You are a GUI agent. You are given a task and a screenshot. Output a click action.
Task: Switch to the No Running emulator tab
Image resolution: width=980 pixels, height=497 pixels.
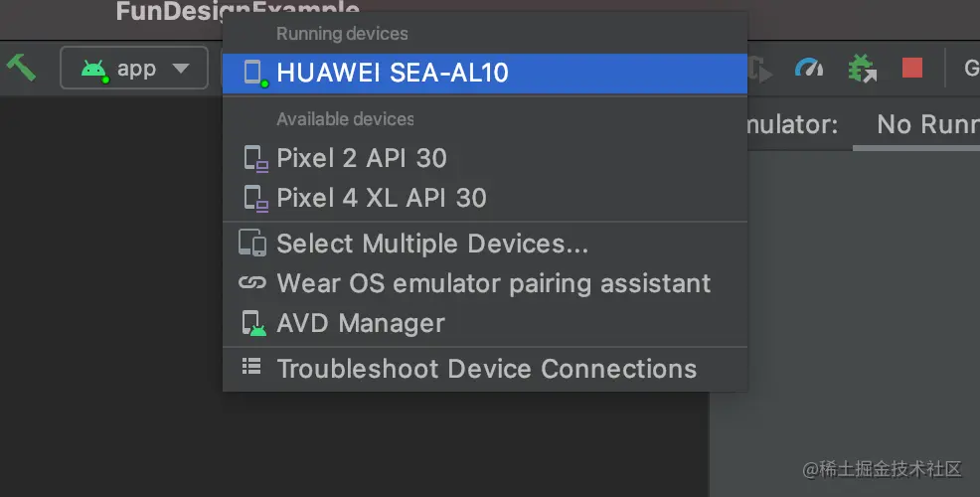[927, 124]
